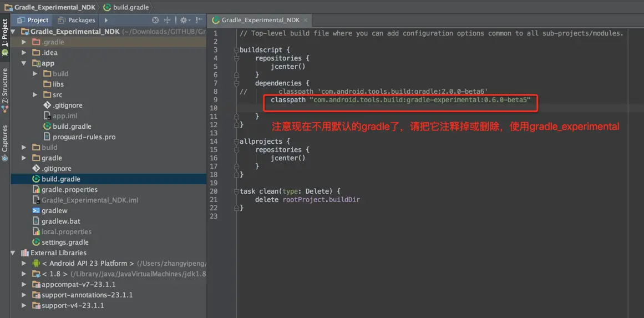
Task: Close the Gradle_Experimental_NDK editor tab
Action: pos(306,20)
